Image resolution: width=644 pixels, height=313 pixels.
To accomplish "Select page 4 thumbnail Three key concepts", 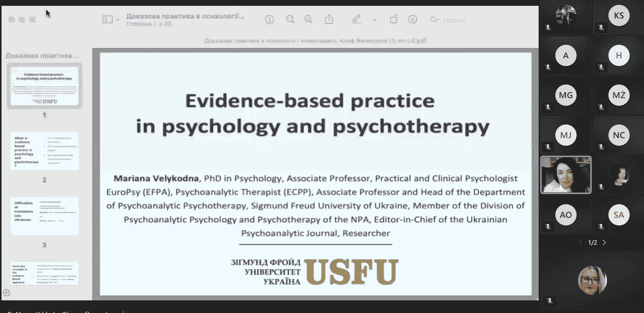I will click(44, 273).
